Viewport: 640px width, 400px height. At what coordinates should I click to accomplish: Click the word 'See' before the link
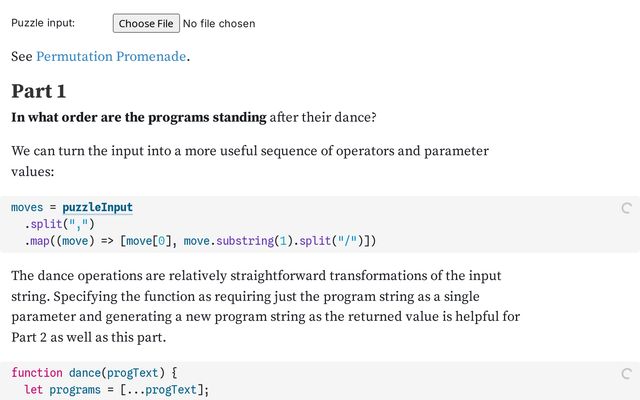[x=22, y=57]
